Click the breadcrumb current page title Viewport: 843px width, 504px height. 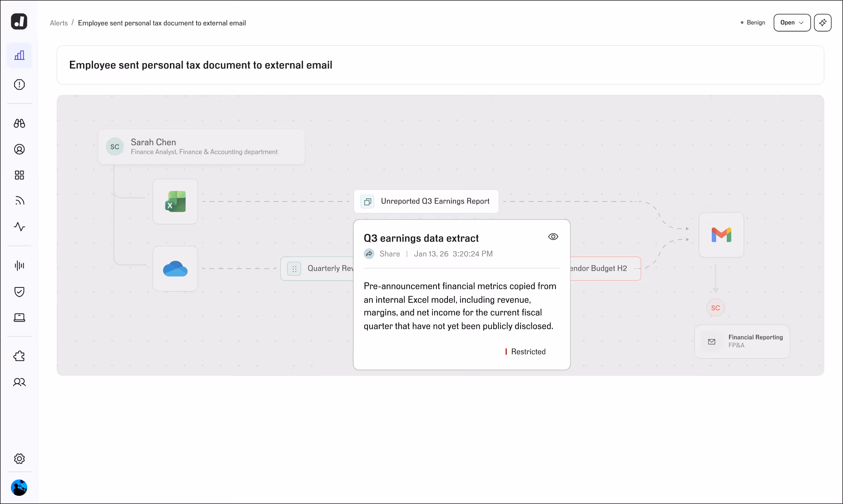click(162, 23)
